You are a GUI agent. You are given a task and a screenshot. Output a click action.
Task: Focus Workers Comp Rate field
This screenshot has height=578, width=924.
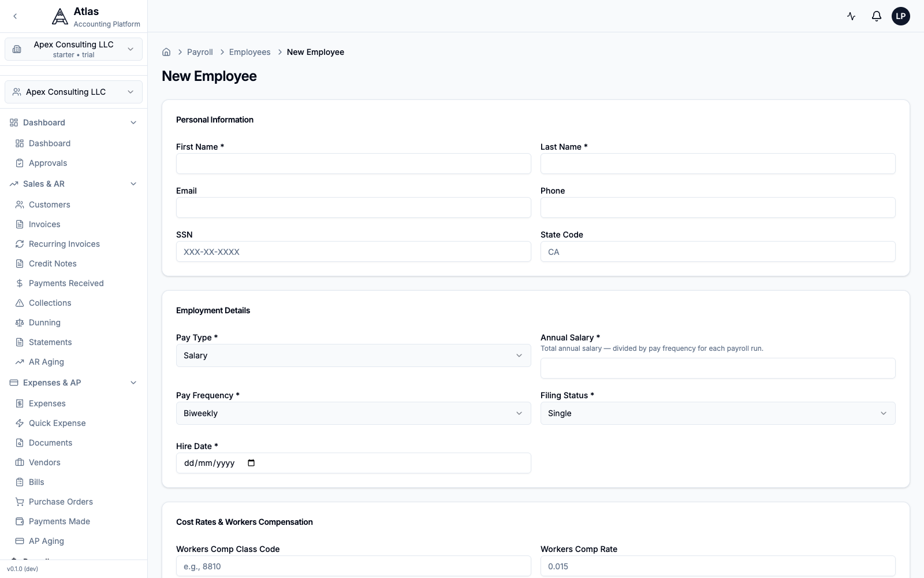tap(718, 566)
